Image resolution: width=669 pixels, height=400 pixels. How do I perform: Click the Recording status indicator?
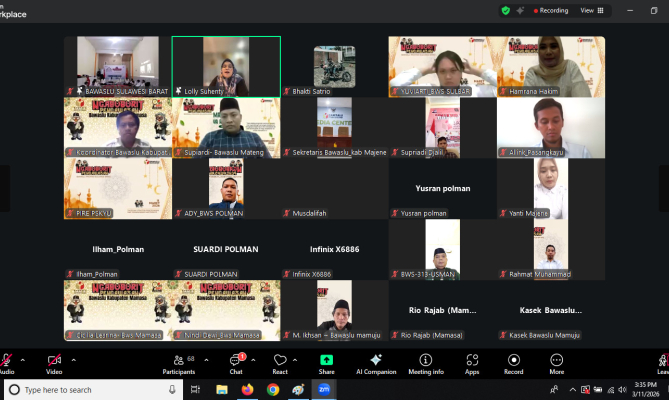point(548,10)
